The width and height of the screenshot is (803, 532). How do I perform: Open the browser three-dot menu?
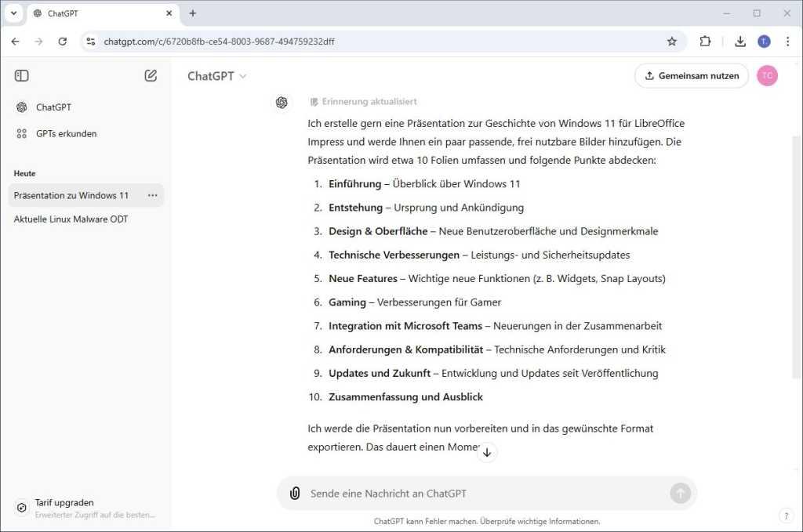(788, 41)
